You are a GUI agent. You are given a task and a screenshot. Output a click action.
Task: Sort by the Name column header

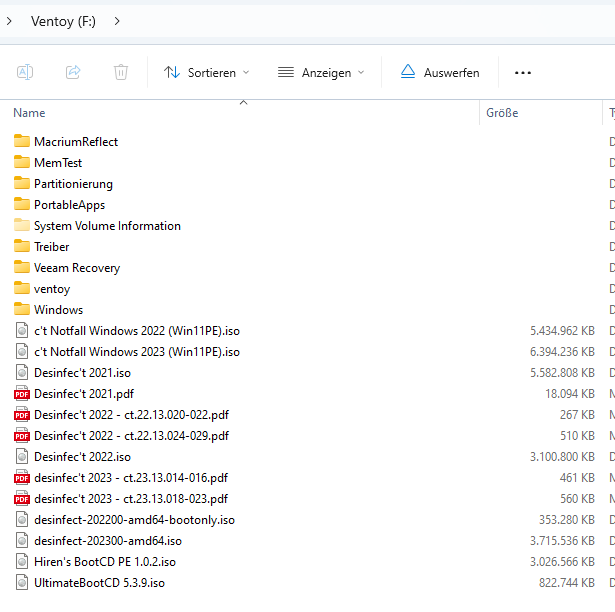click(29, 113)
